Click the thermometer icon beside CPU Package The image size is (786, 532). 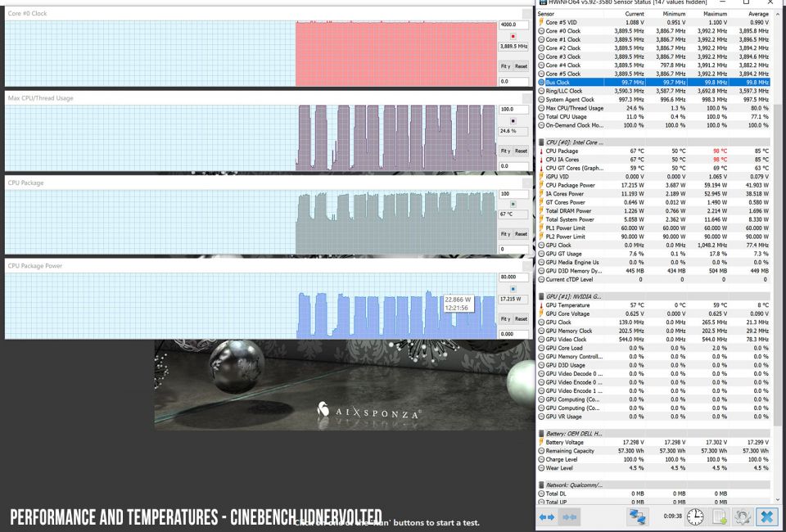click(x=541, y=151)
